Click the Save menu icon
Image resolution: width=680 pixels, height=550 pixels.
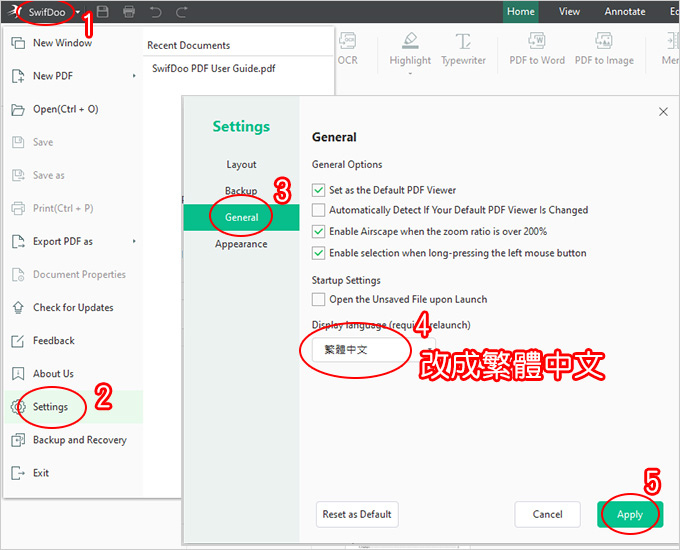tap(18, 142)
